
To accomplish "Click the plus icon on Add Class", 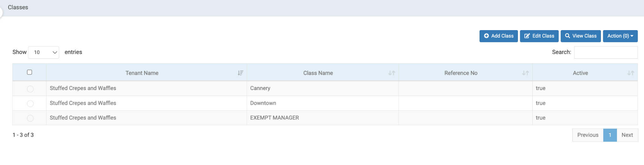I will tap(486, 36).
